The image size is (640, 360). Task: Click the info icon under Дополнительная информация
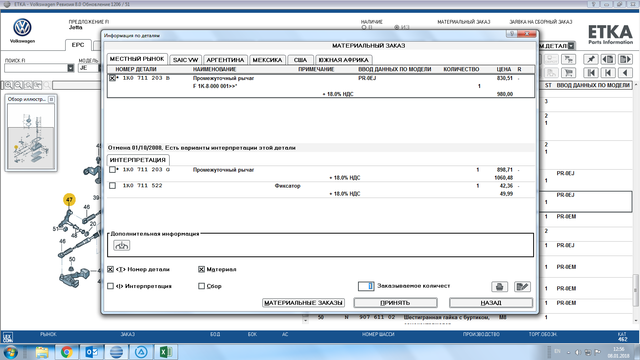(x=122, y=245)
